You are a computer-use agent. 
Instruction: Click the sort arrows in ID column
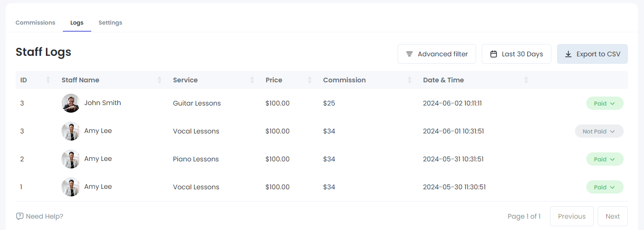(48, 80)
